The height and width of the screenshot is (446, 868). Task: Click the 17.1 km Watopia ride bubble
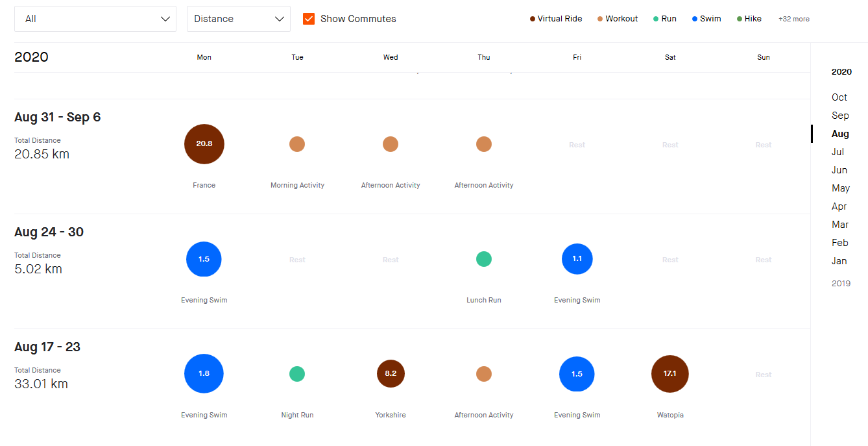click(670, 374)
